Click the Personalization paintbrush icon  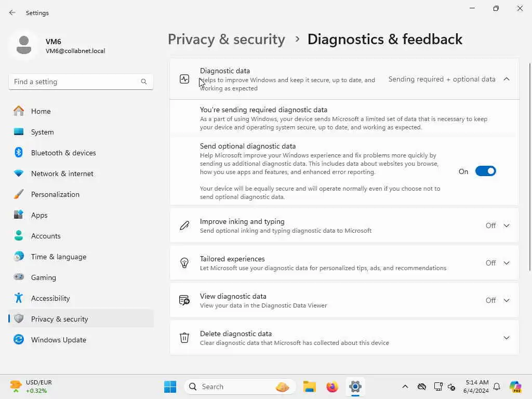[19, 194]
